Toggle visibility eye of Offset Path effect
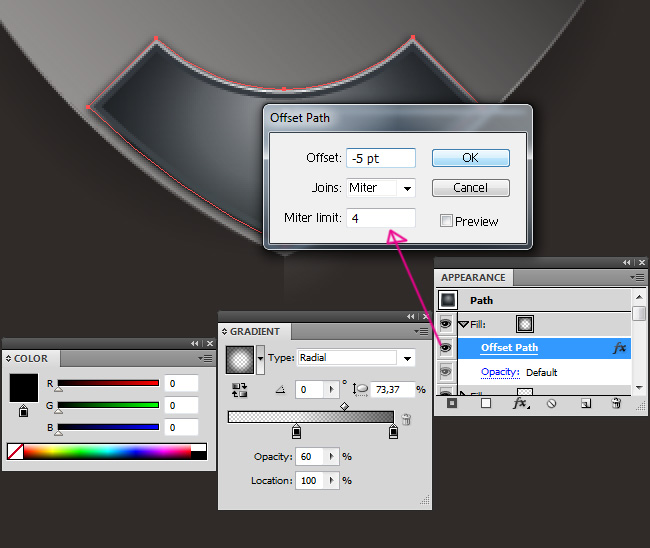 pos(445,347)
